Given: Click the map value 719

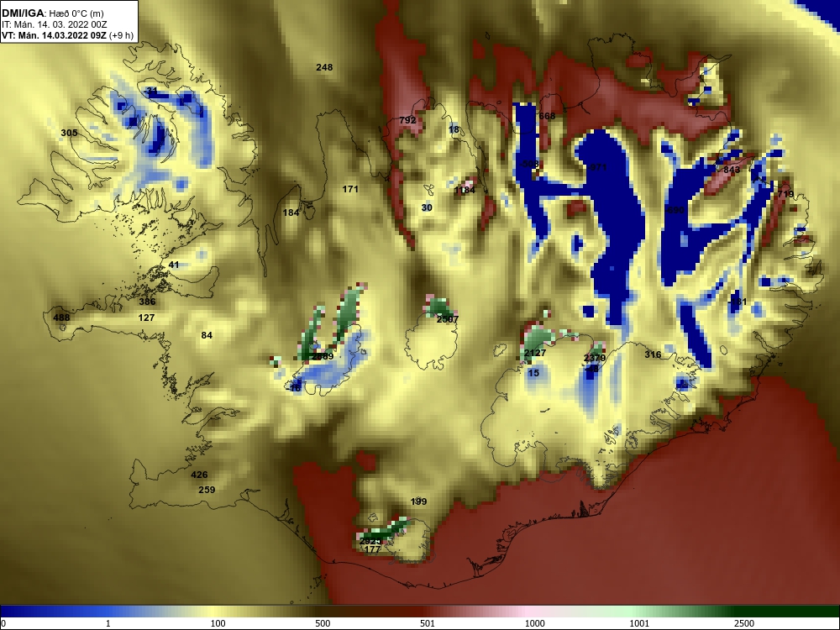Looking at the screenshot, I should pos(785,194).
